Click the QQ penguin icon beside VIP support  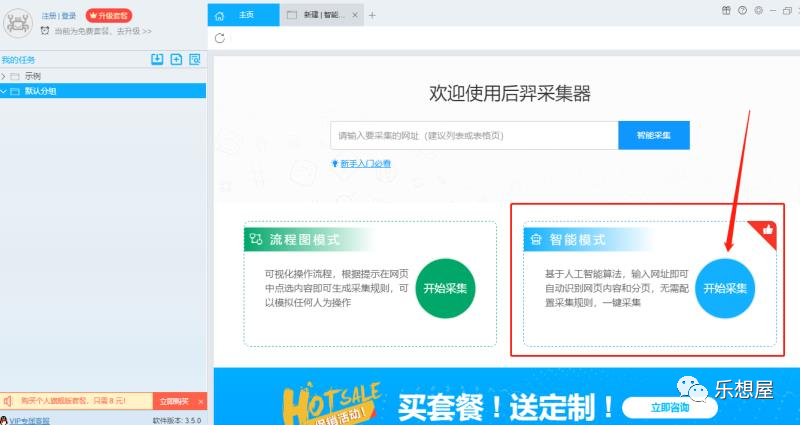[5, 421]
